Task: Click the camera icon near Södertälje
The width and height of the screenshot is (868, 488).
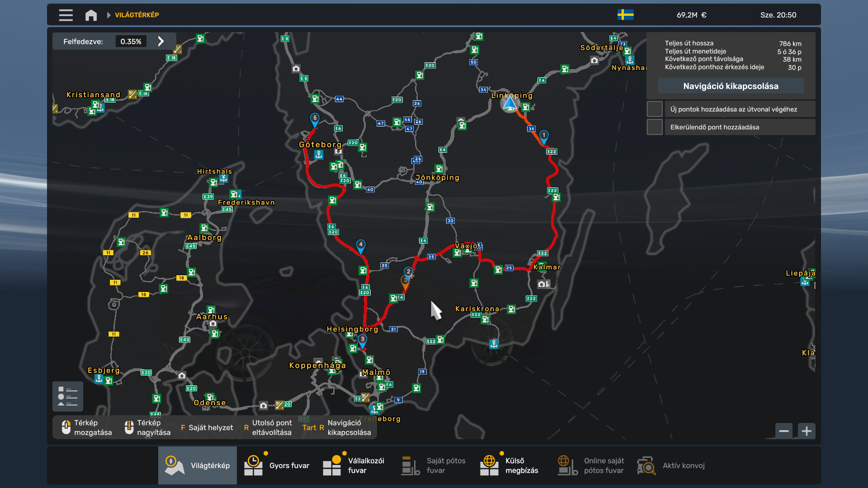Action: pyautogui.click(x=594, y=60)
